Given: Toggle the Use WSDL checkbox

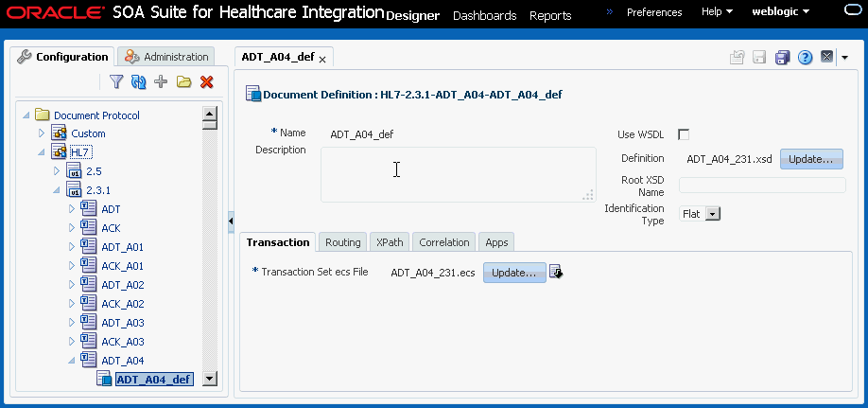Looking at the screenshot, I should (684, 134).
